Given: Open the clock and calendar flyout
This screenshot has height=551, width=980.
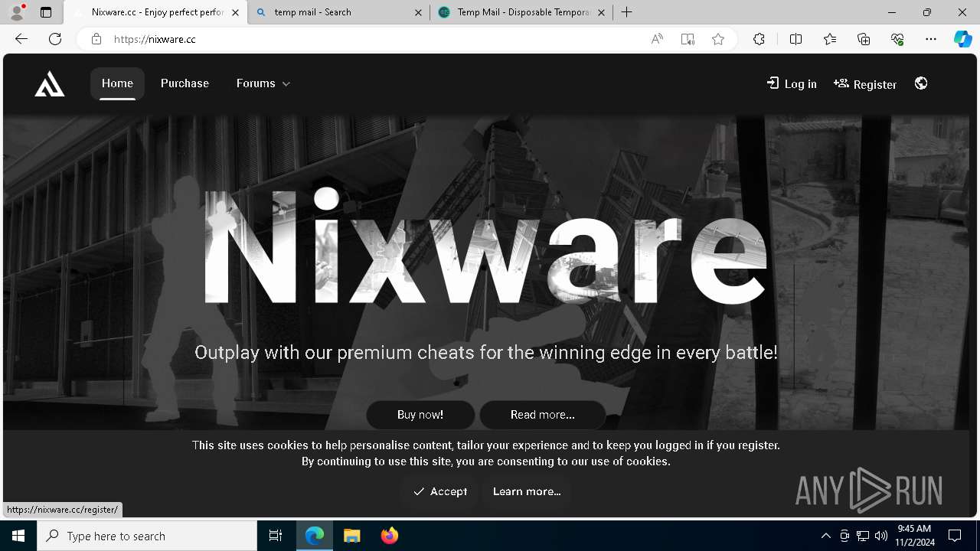Looking at the screenshot, I should (914, 536).
